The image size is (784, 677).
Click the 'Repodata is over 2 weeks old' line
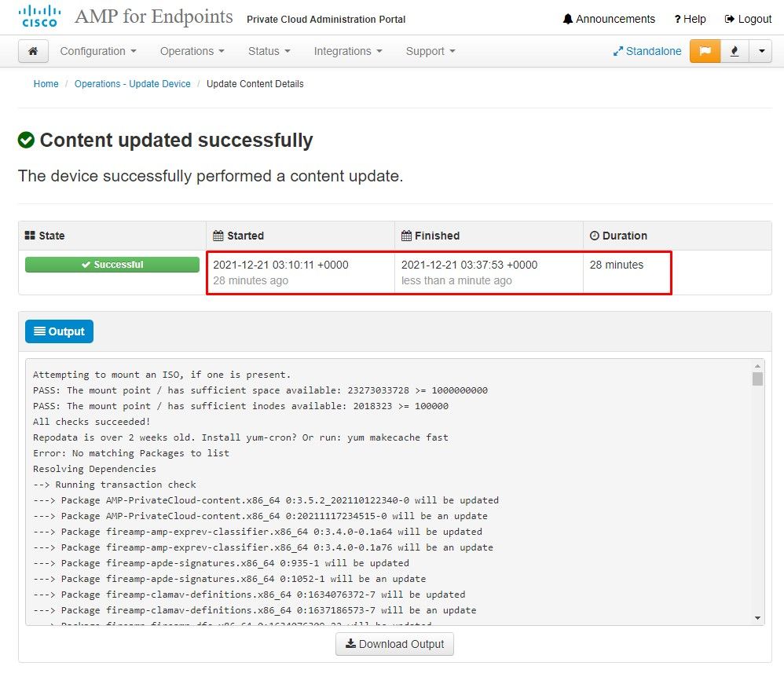[x=240, y=437]
